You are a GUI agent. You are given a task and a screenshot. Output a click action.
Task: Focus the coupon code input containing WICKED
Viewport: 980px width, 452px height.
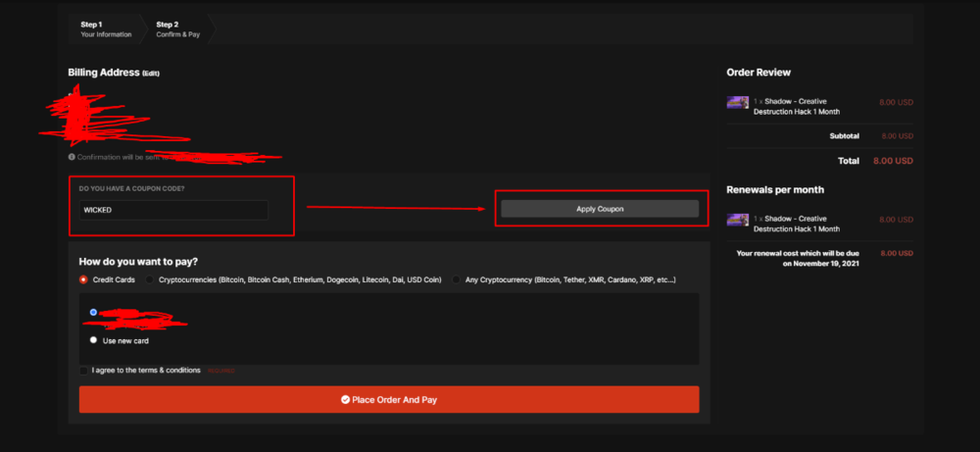[173, 210]
